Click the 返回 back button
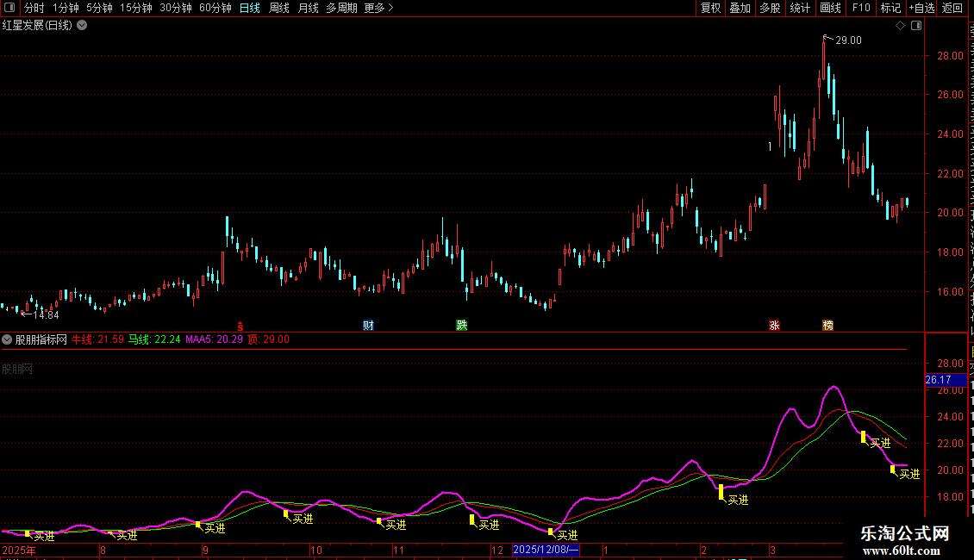Viewport: 974px width, 560px height. pyautogui.click(x=952, y=8)
